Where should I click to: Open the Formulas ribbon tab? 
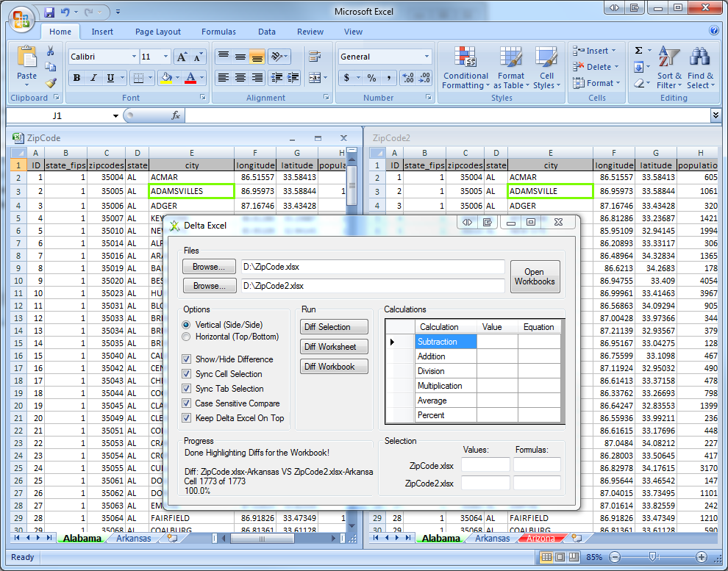pos(218,32)
